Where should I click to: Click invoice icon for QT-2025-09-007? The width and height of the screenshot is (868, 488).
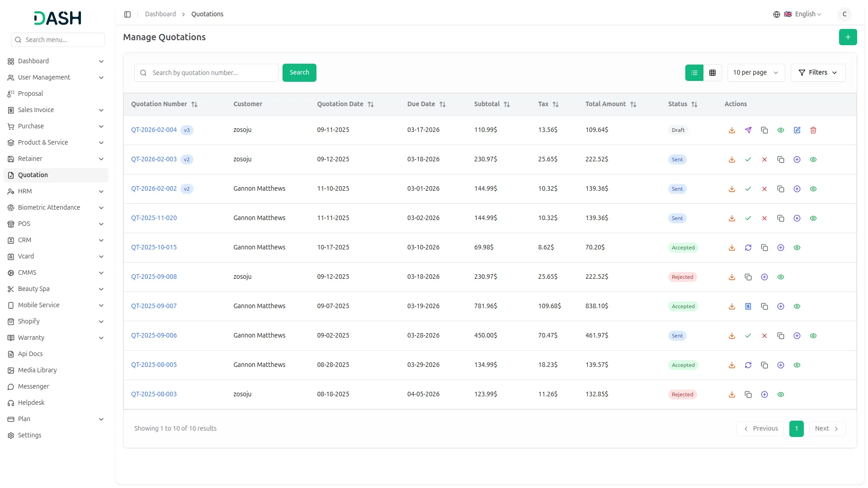pyautogui.click(x=748, y=306)
